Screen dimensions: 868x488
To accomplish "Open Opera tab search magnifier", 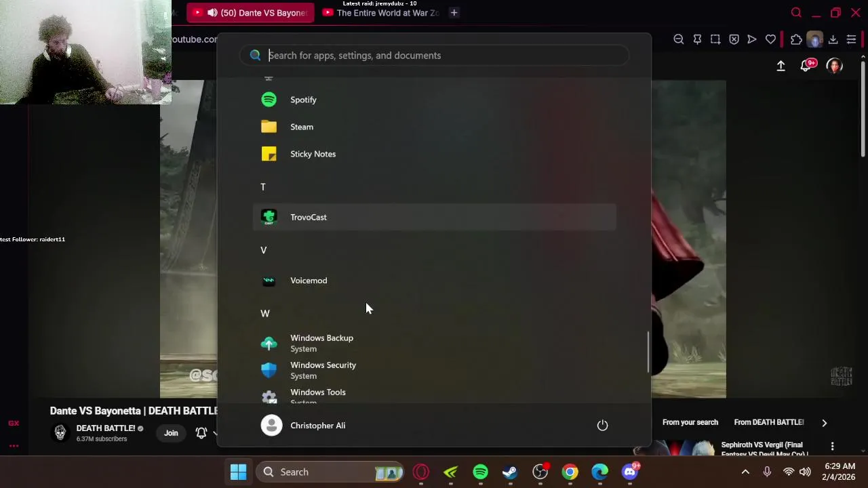I will click(796, 13).
